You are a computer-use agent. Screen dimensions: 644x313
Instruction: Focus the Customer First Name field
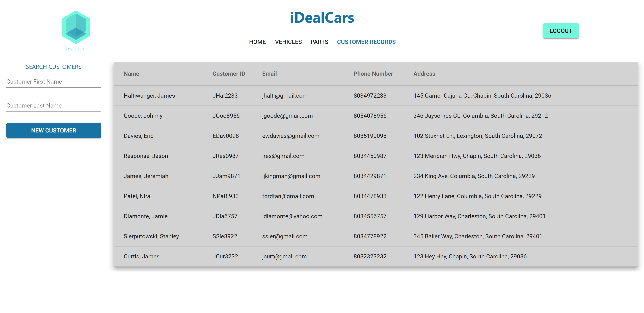click(x=54, y=82)
